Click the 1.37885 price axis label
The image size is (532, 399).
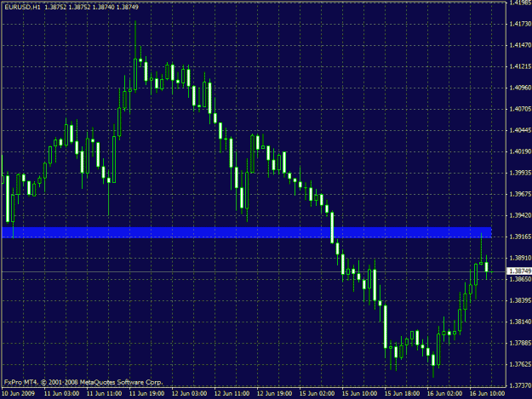tap(520, 343)
